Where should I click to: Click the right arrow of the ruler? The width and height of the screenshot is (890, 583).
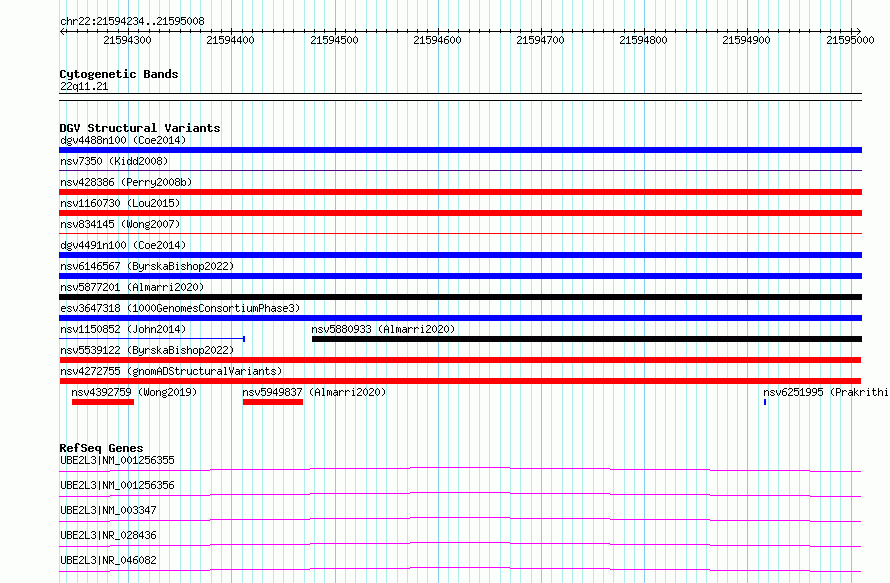click(x=858, y=32)
